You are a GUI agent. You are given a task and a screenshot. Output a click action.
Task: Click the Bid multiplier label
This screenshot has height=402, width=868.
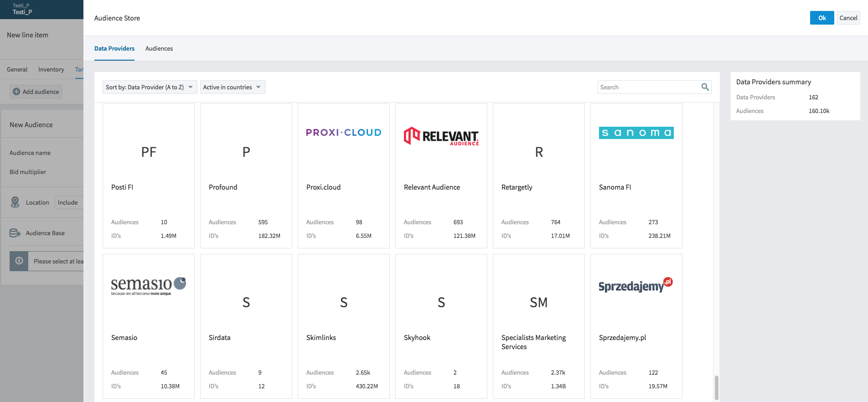pyautogui.click(x=28, y=172)
